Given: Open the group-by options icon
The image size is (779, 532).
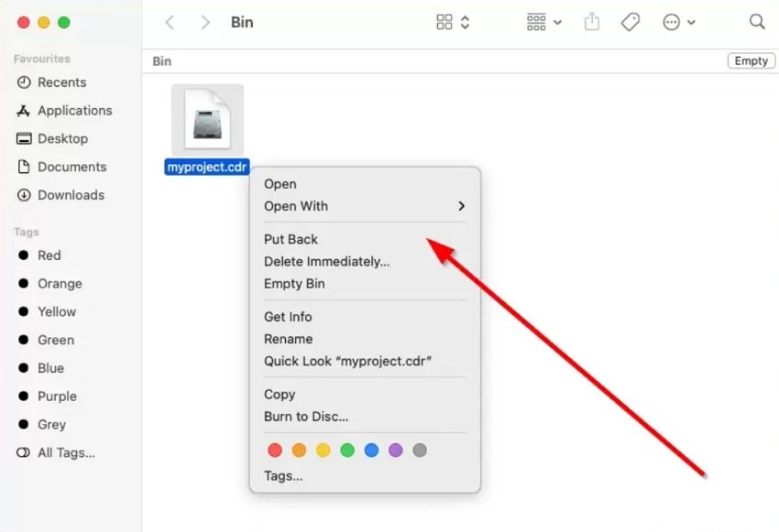Looking at the screenshot, I should 536,22.
